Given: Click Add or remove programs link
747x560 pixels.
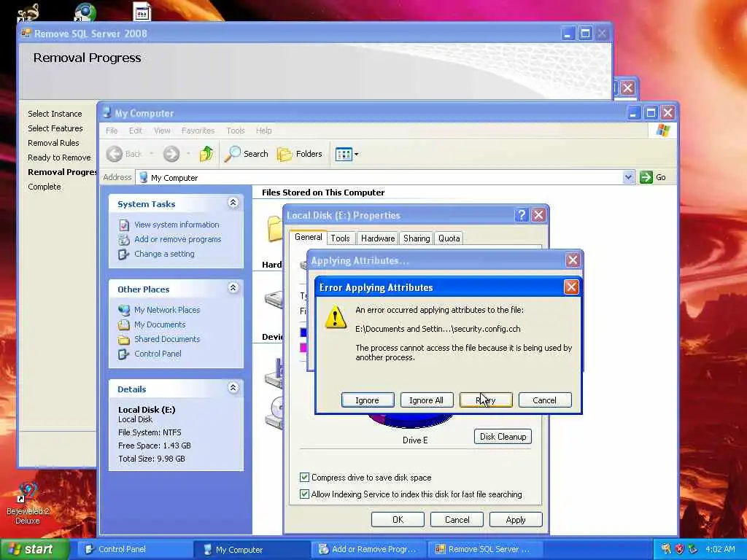Looking at the screenshot, I should coord(178,239).
